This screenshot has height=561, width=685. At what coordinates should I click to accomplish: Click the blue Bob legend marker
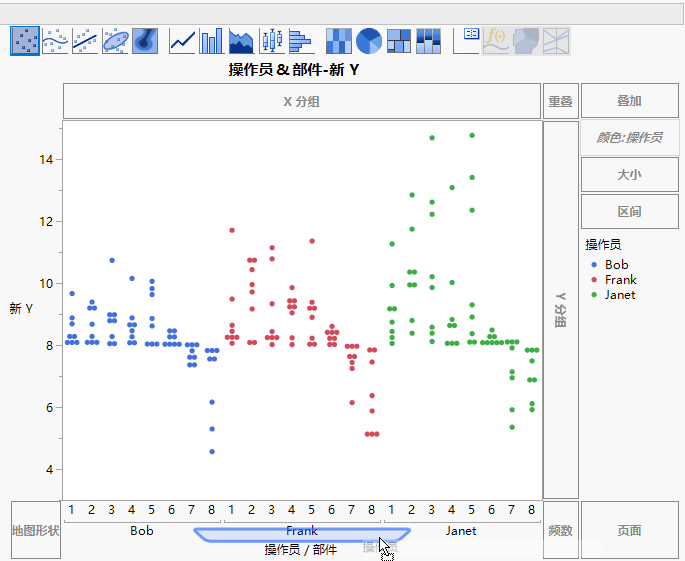pos(594,265)
